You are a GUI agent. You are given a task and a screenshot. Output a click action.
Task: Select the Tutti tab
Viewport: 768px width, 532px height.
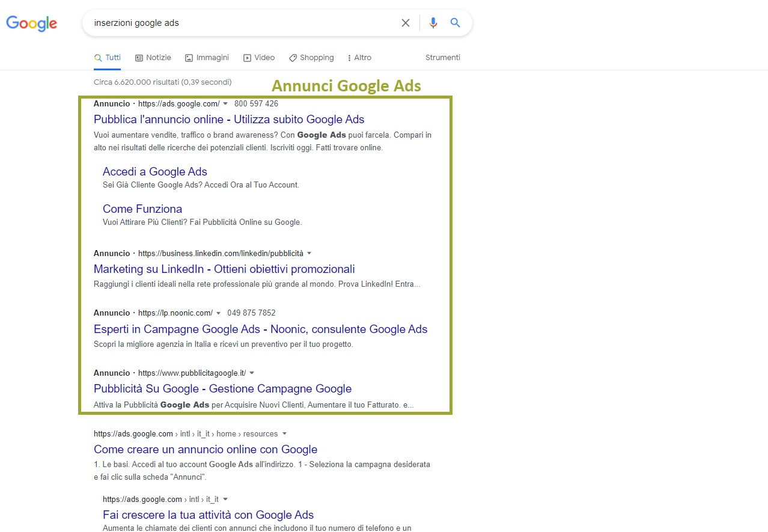[x=108, y=58]
